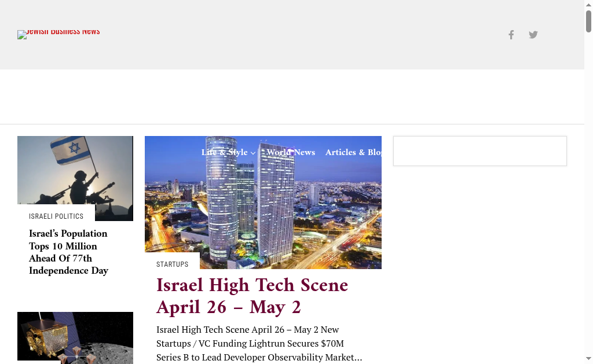Click the empty sidebar search box
The height and width of the screenshot is (364, 593).
click(x=480, y=151)
